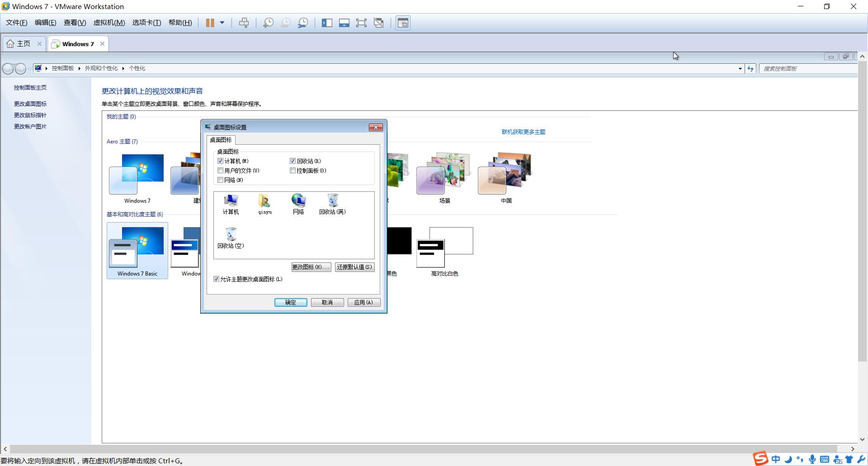Check the 控制面板 checkbox
868x466 pixels.
[293, 171]
